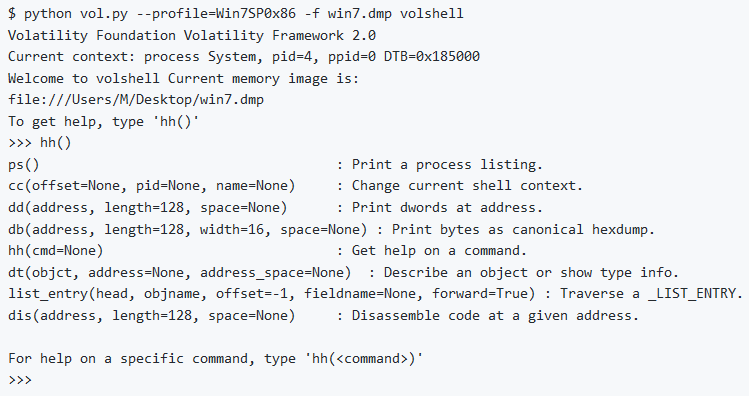Click the hh(cmd=None) help entry
The width and height of the screenshot is (749, 396).
click(55, 251)
